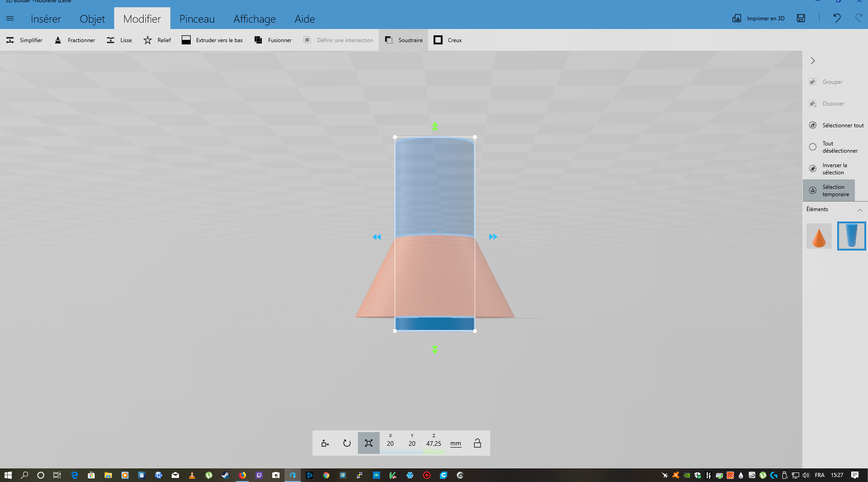Click the blue left double-arrow handle
The image size is (868, 482).
pos(376,237)
